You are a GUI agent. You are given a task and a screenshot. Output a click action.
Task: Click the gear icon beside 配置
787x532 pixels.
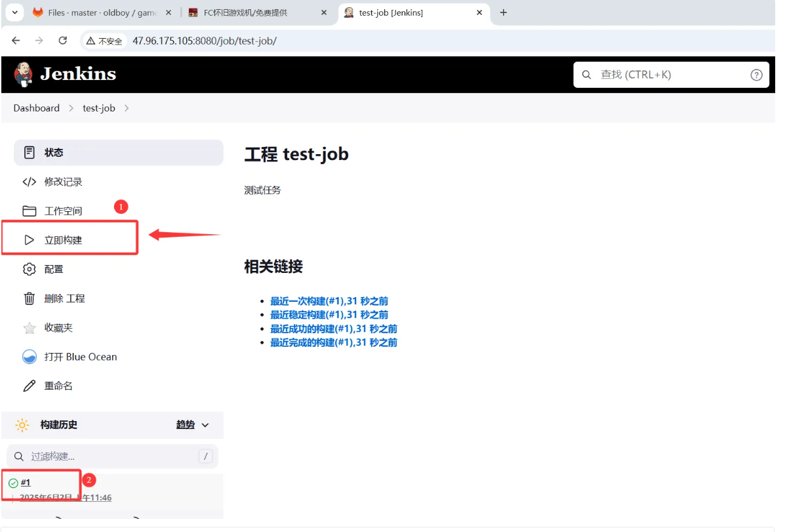pos(29,269)
